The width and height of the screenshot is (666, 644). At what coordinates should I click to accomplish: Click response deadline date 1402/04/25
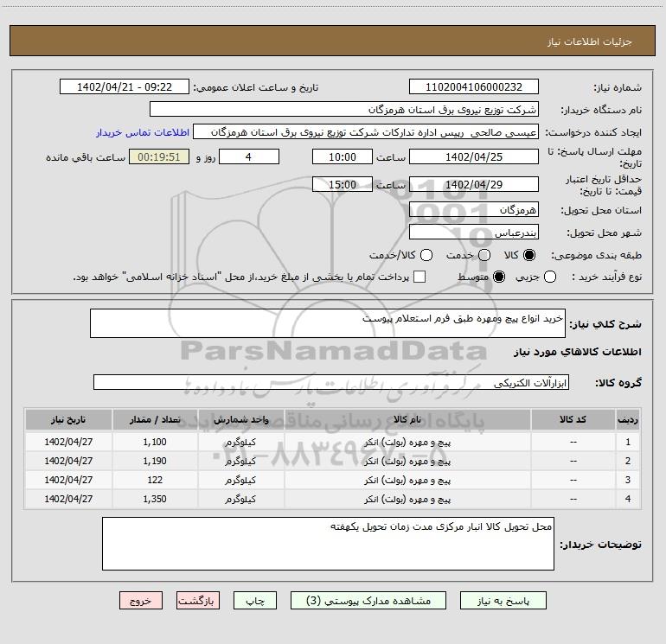474,156
